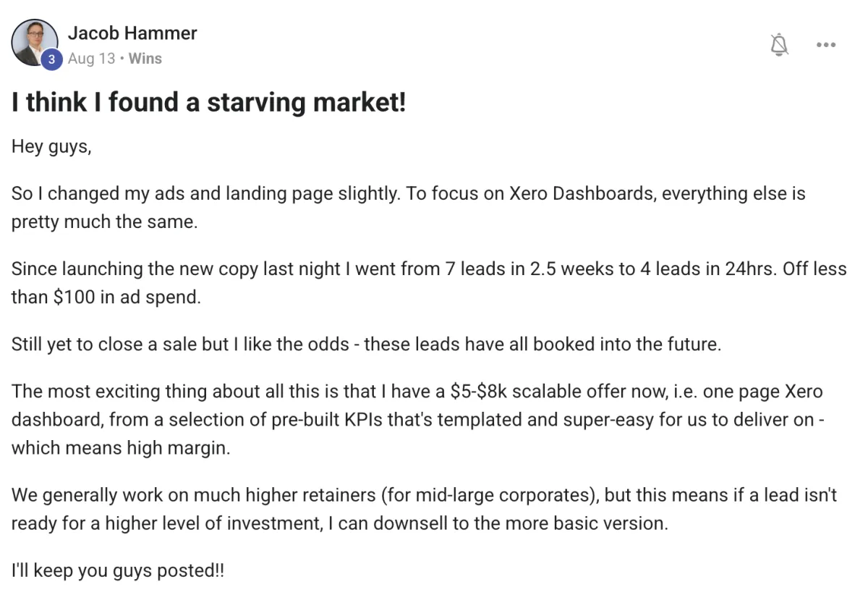Click the "which means high margin" line
Screen dimensions: 868x595
(x=121, y=448)
